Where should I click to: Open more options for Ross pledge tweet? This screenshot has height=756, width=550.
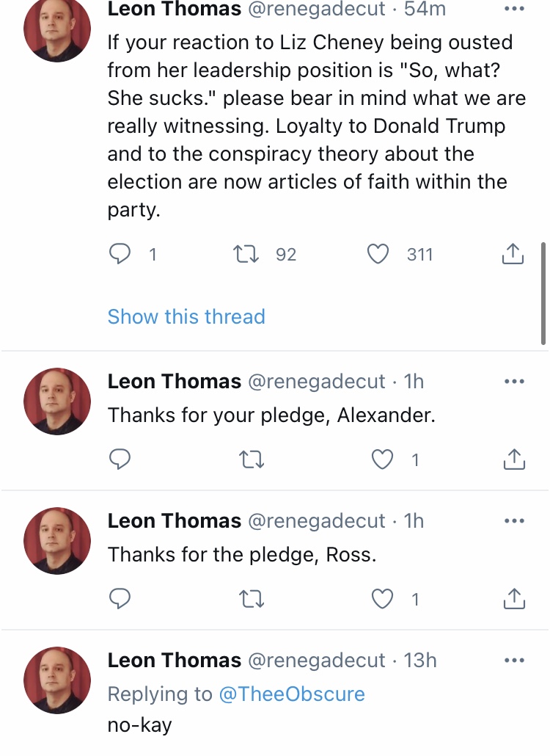(x=514, y=520)
